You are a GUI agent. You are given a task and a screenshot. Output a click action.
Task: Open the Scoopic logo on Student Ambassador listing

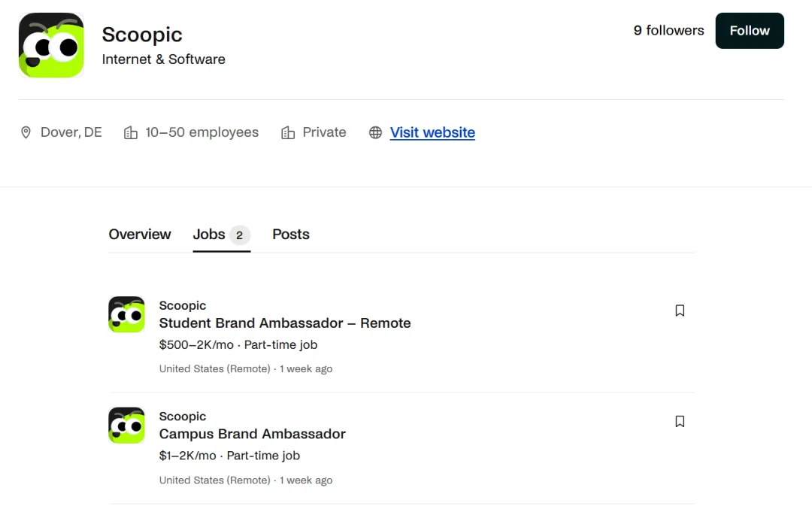coord(126,314)
